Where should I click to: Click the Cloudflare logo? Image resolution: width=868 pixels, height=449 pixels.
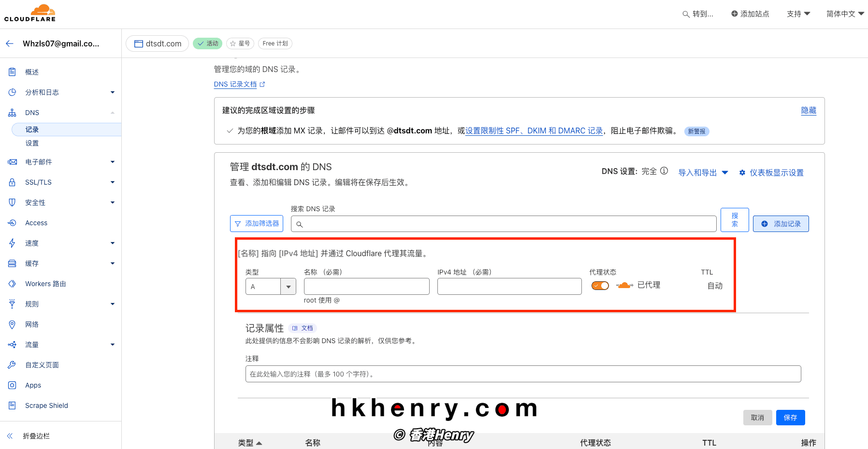tap(30, 13)
